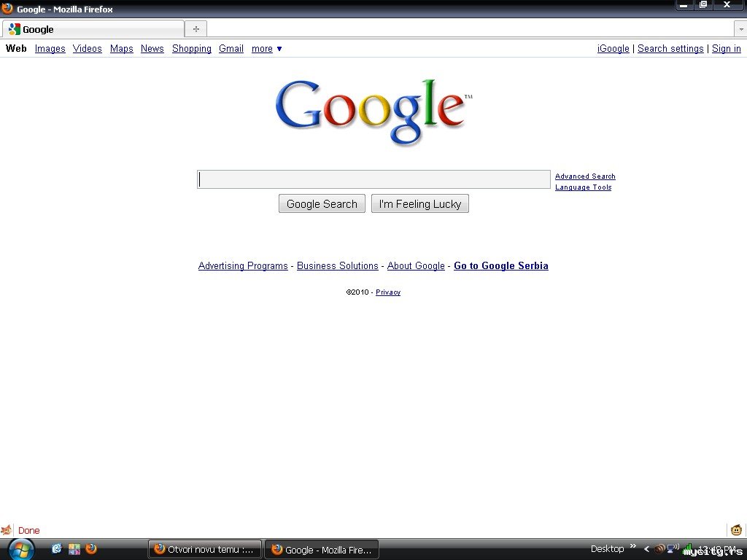This screenshot has height=560, width=747.
Task: Expand the Desktop toolbar double-chevron
Action: [633, 546]
